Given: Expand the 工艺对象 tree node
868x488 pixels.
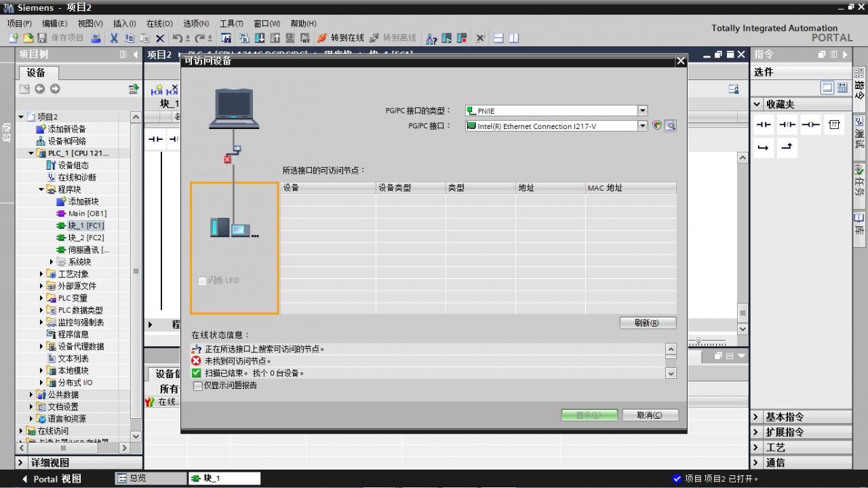Looking at the screenshot, I should pyautogui.click(x=42, y=273).
